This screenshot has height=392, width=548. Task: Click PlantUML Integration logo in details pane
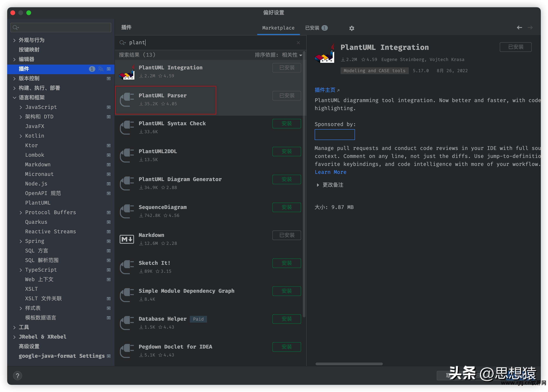[x=324, y=54]
